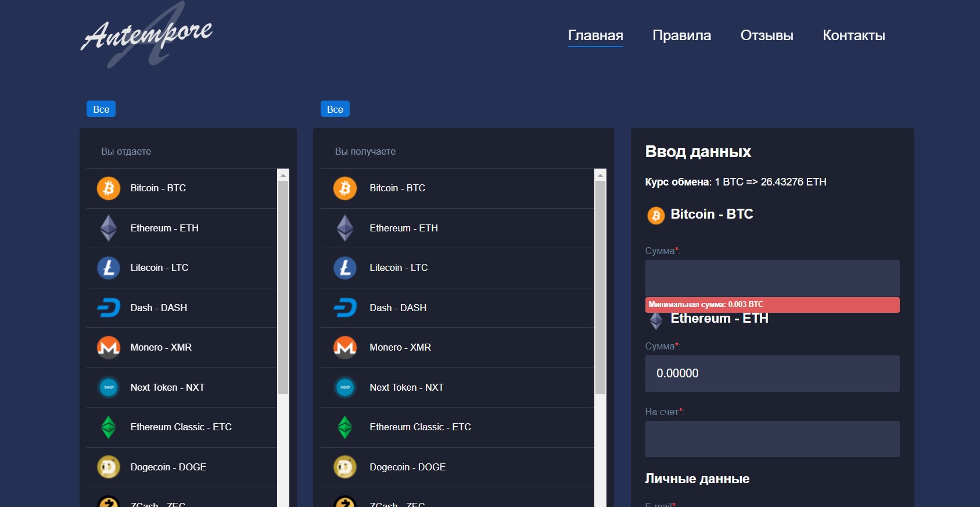Click the Ввод данных heading
This screenshot has height=507, width=980.
(698, 152)
